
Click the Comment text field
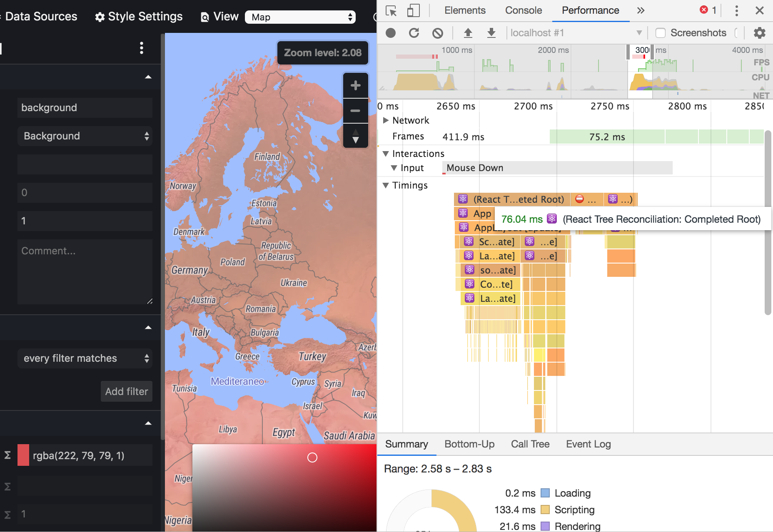(x=85, y=271)
